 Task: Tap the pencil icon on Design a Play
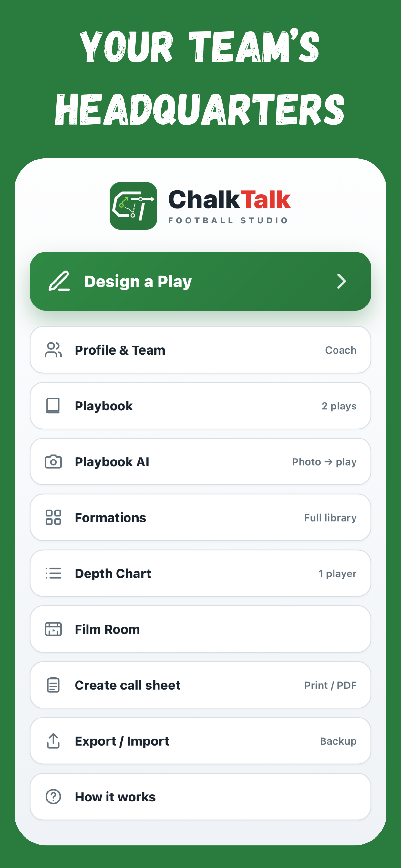pos(59,281)
